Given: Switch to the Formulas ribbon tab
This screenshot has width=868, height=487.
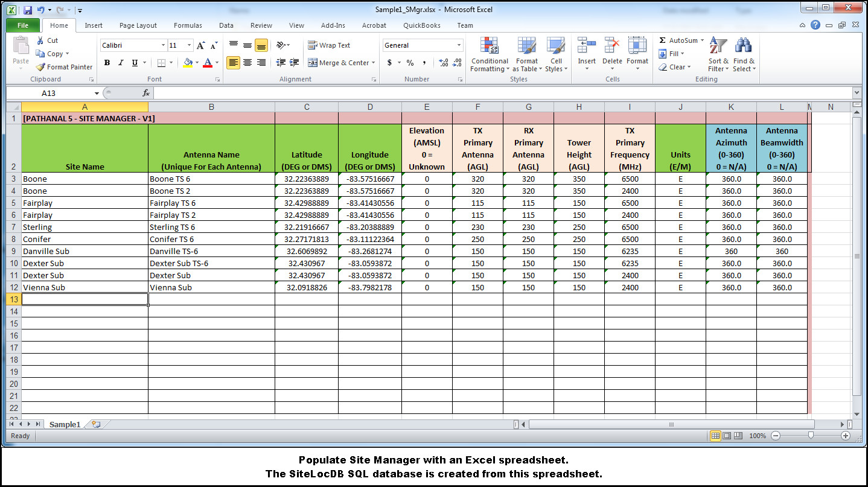Looking at the screenshot, I should 188,25.
